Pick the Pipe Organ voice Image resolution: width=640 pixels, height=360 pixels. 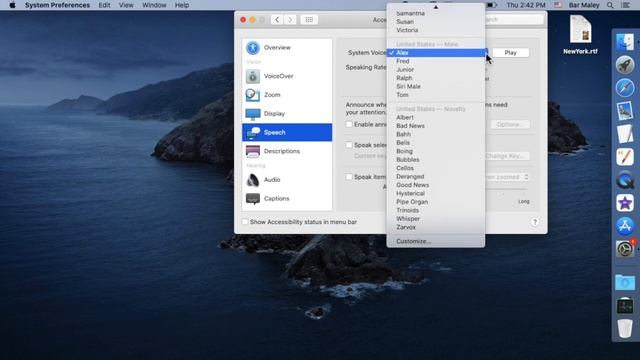[x=436, y=202]
